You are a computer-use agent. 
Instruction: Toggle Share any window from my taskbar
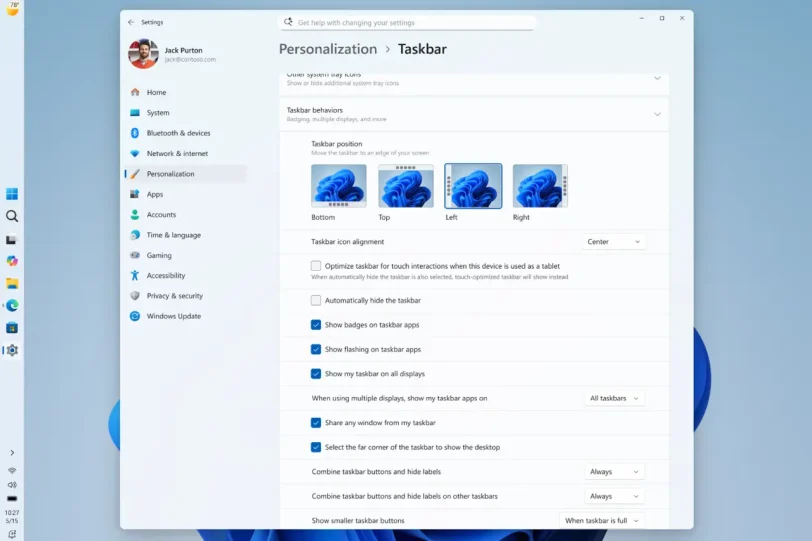pos(316,422)
